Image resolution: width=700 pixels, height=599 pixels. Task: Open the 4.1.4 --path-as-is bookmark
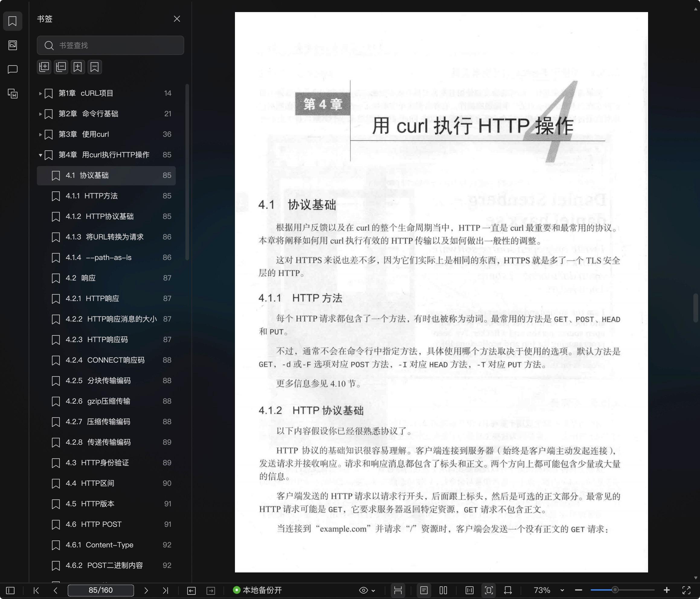point(106,258)
